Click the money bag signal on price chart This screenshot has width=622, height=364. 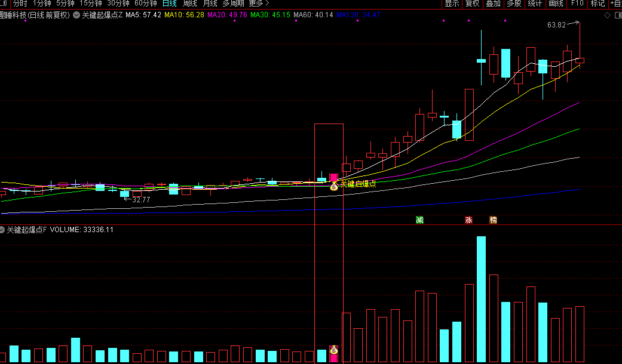[x=334, y=186]
